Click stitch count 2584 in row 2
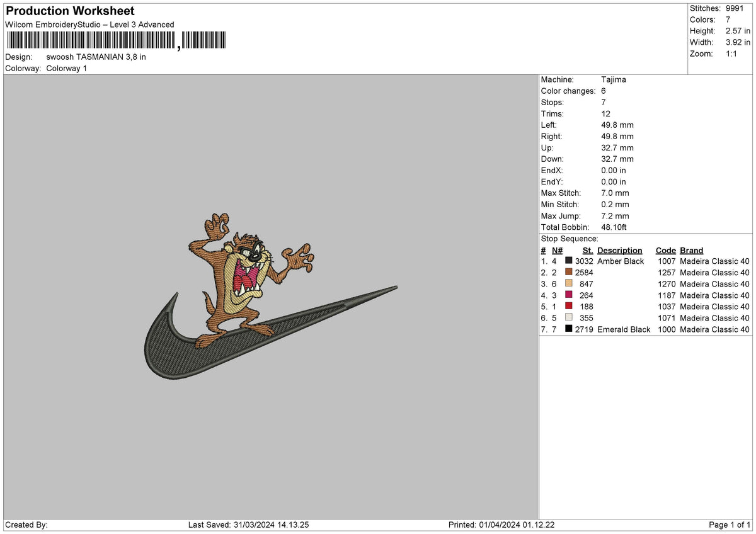This screenshot has height=534, width=756. pyautogui.click(x=584, y=273)
